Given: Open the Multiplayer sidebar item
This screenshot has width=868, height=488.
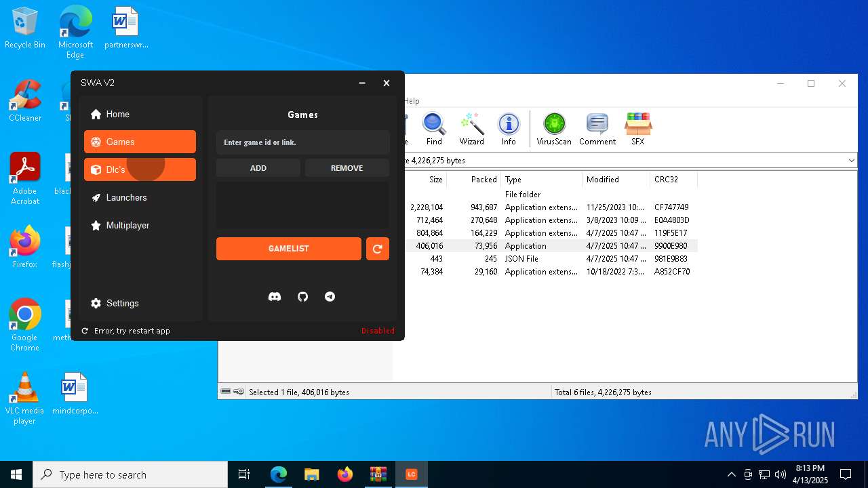Looking at the screenshot, I should pyautogui.click(x=140, y=225).
